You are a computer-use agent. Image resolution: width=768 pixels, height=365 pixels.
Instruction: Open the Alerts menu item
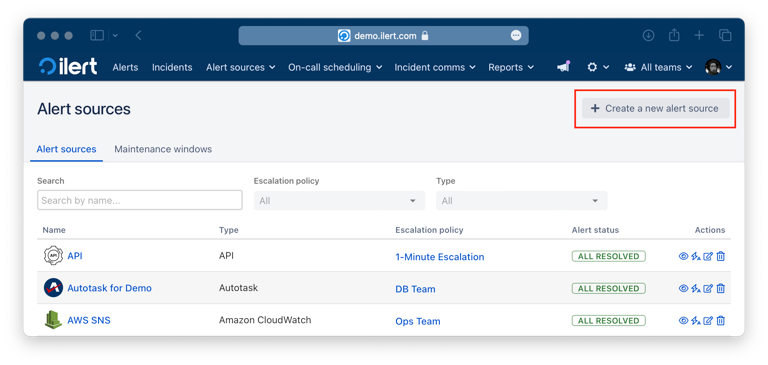click(125, 68)
